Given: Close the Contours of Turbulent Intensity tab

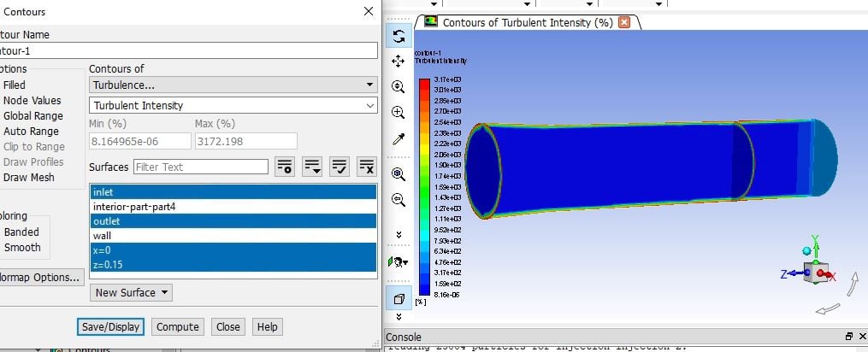Looking at the screenshot, I should pos(624,23).
